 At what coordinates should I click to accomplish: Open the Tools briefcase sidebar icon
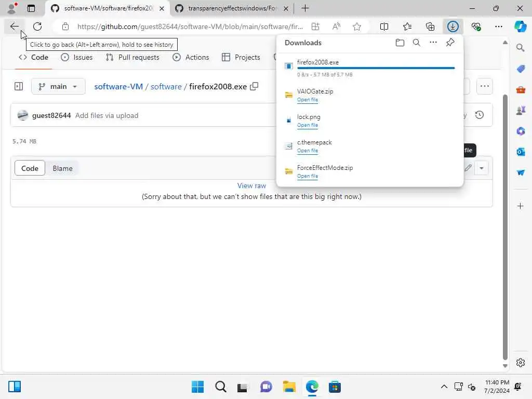(x=521, y=90)
